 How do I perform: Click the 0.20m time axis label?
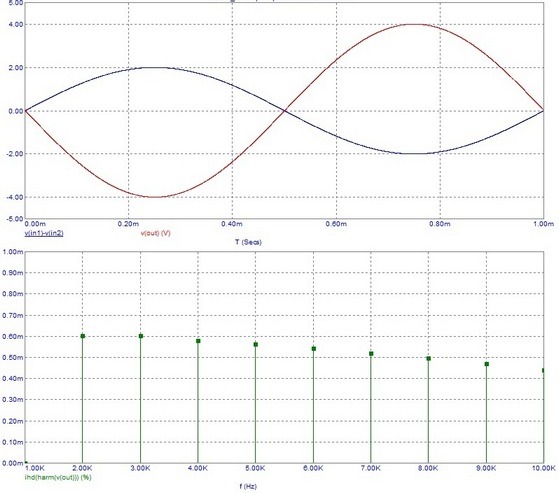(x=128, y=224)
